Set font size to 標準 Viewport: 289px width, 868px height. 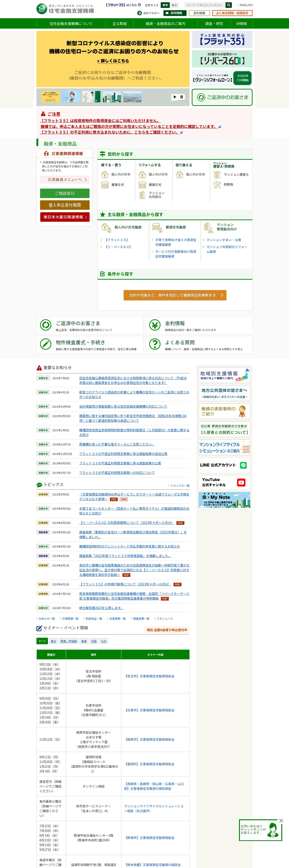[x=165, y=5]
